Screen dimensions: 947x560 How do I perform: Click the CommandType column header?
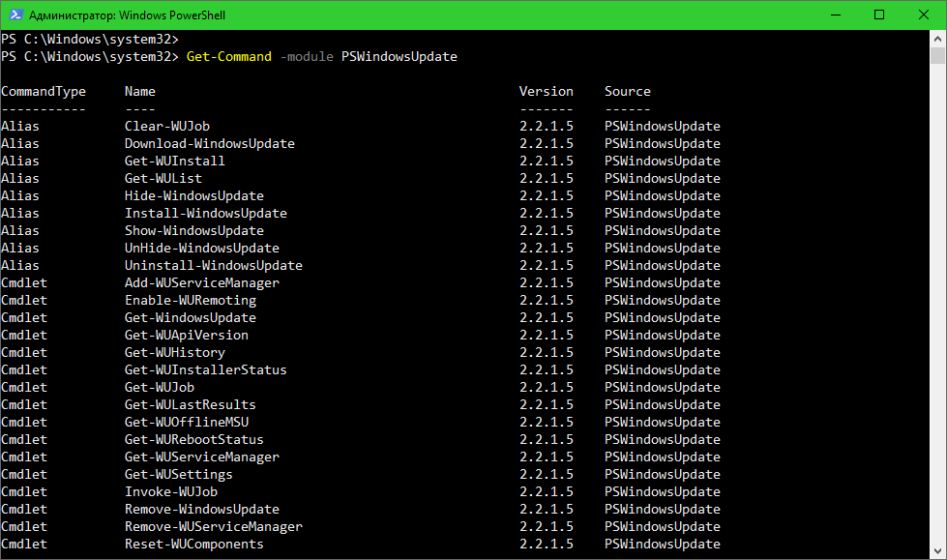point(44,91)
